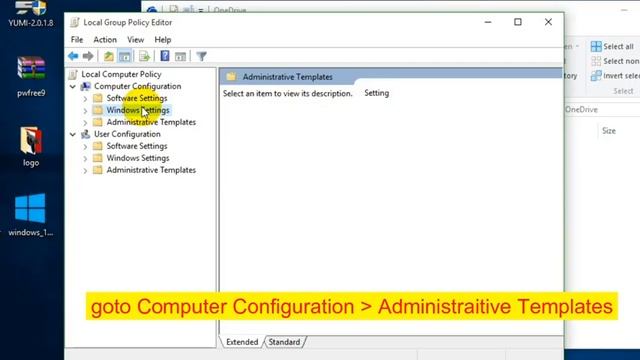Screen dimensions: 640x360
Task: Click Select none icon in OneDrive window
Action: (x=596, y=61)
